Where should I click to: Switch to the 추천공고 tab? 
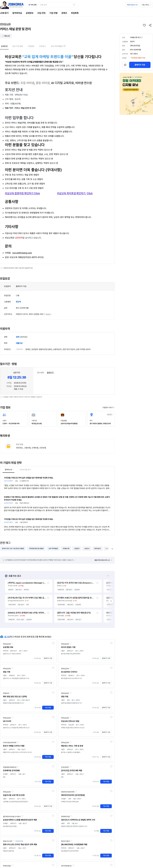click(42, 46)
